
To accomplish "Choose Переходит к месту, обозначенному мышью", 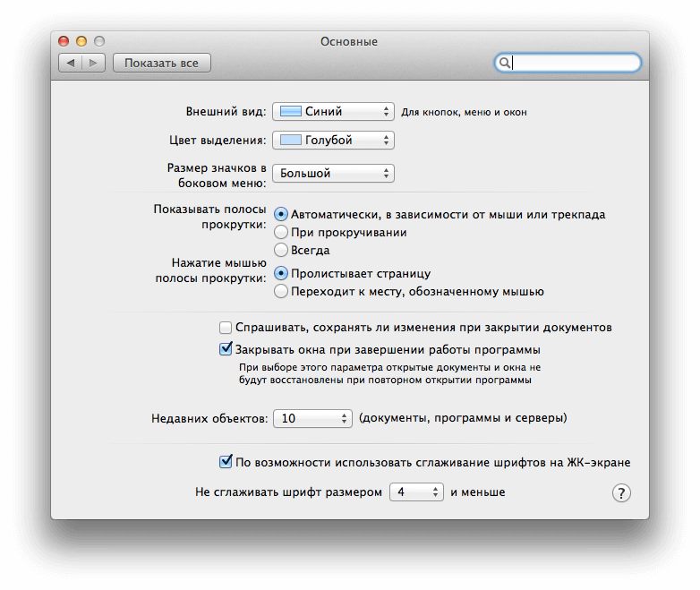I will point(281,291).
